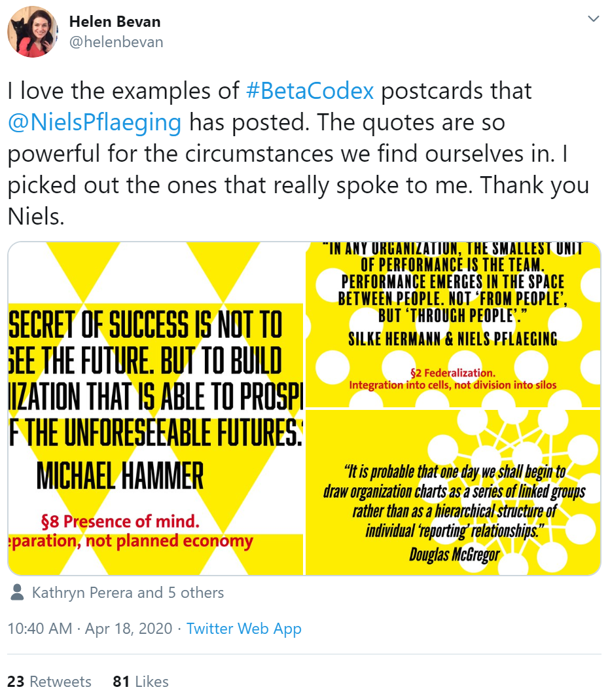Click the Douglas McGregor attribution text

[454, 555]
